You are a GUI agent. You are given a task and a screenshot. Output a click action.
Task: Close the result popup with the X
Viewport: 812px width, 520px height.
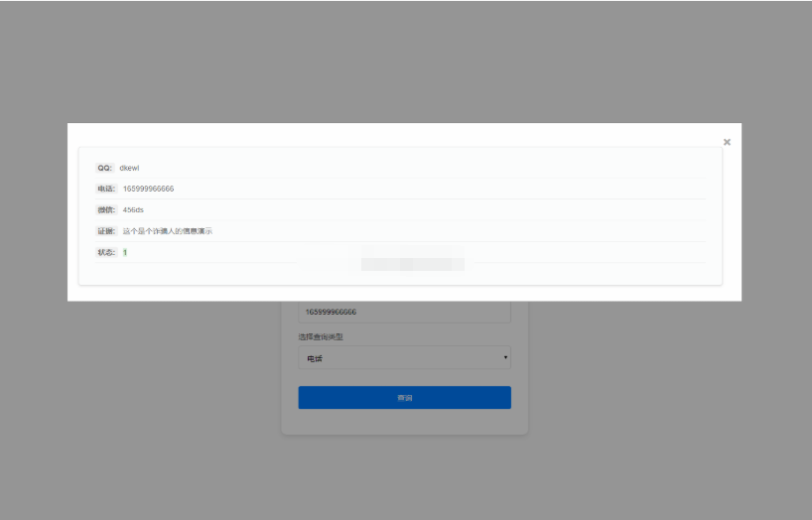tap(727, 142)
